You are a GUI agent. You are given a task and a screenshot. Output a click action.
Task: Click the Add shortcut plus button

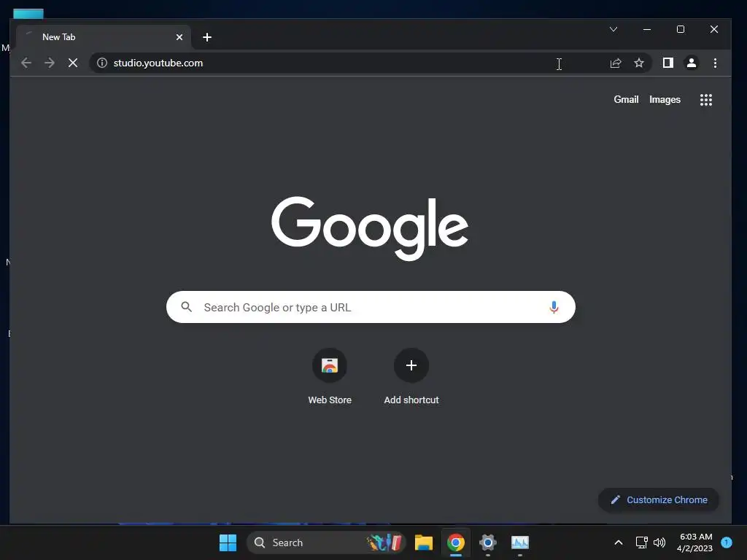coord(411,365)
